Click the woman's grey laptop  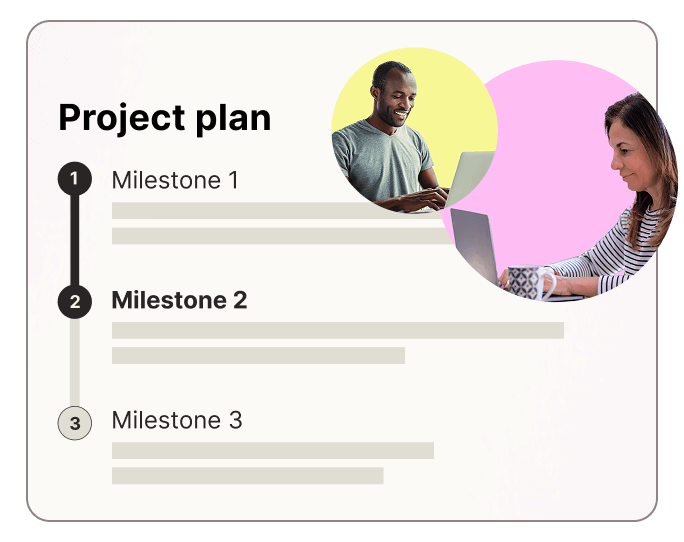coord(474,243)
